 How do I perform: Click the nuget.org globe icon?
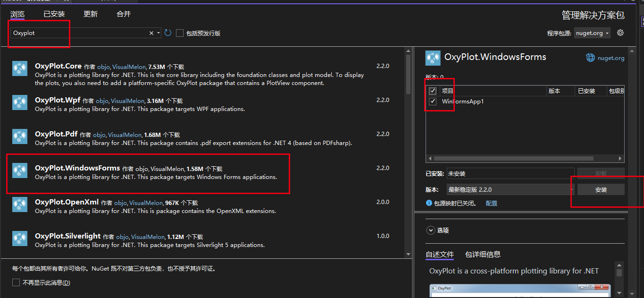(590, 58)
